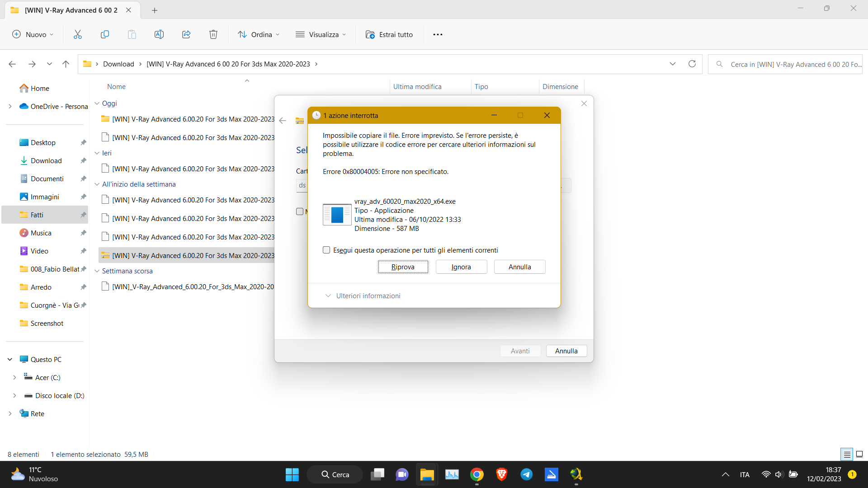
Task: Collapse the All'inizio della settimana group
Action: point(97,184)
